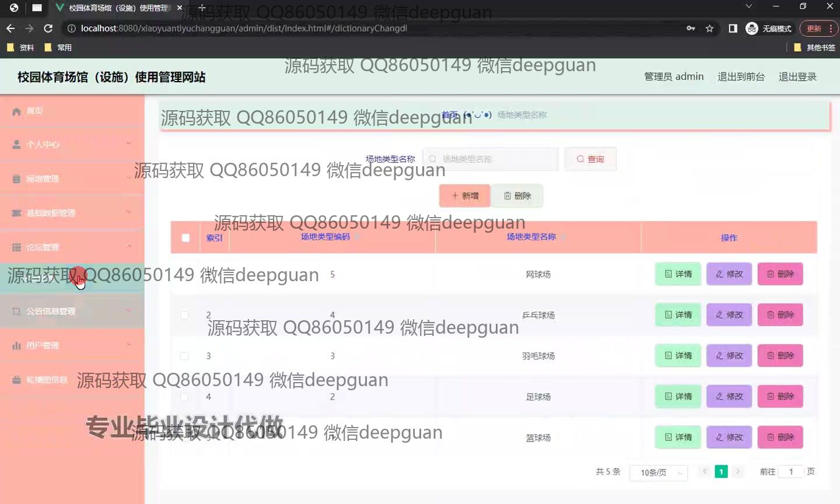Open the 10条/页 page size dropdown

click(x=659, y=473)
